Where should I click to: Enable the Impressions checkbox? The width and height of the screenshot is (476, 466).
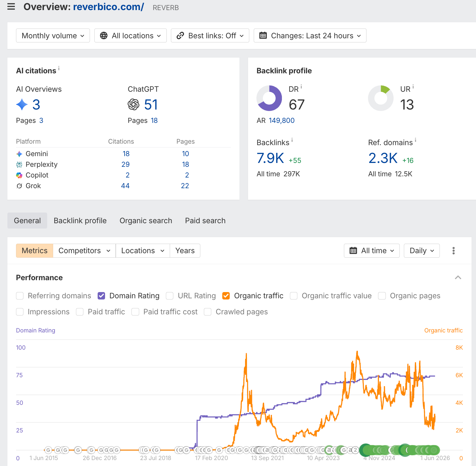pyautogui.click(x=20, y=312)
